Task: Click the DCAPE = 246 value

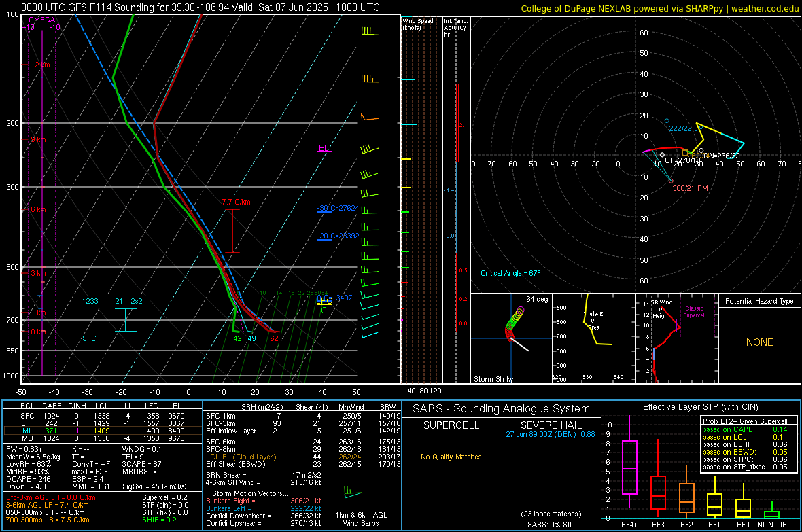Action: pos(28,479)
